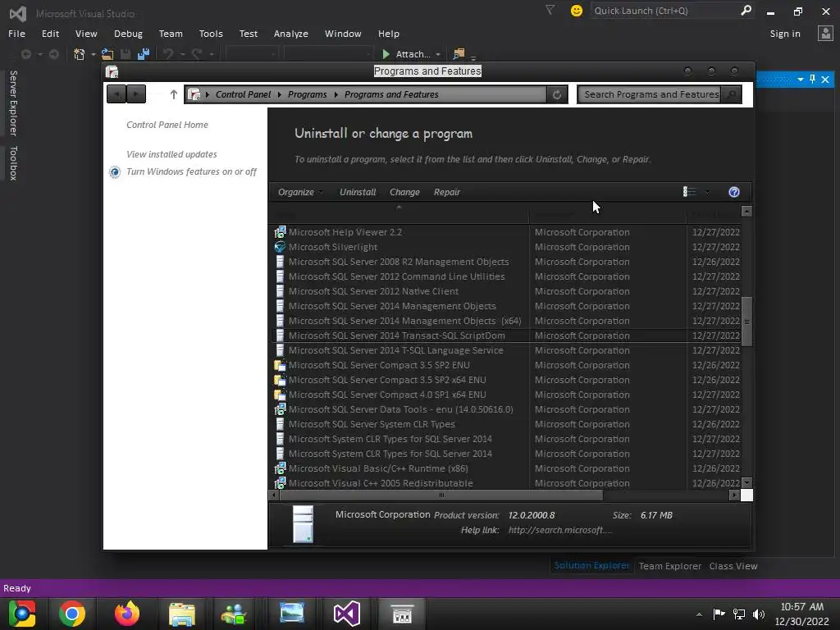Viewport: 840px width, 630px height.
Task: Click the Find in Files icon in Visual Studio toolbar
Action: [459, 54]
